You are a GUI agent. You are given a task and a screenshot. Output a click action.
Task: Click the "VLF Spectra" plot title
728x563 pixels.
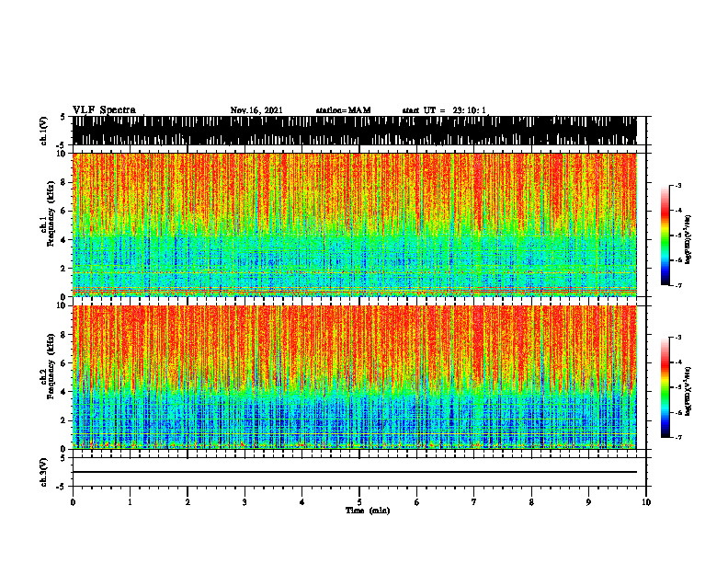click(104, 110)
